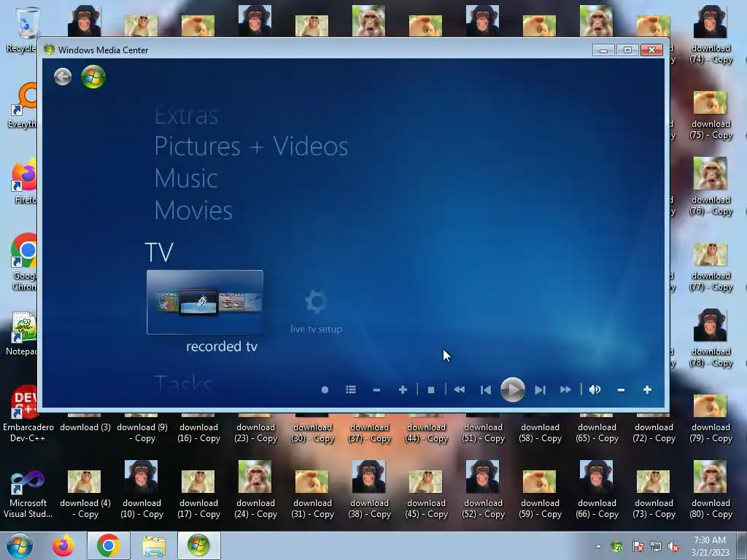Open Chrome from the taskbar

[x=109, y=545]
